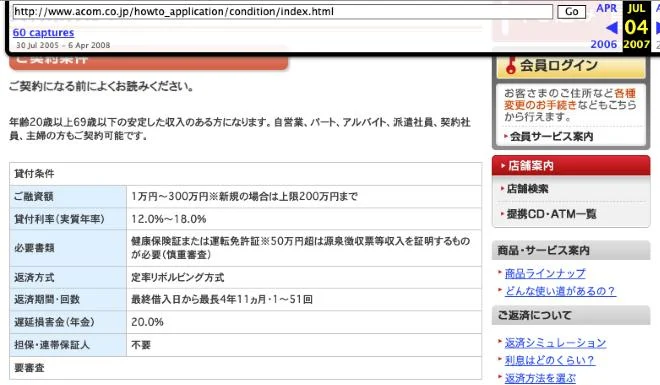660x385 pixels.
Task: Open 商品ラインナップ link
Action: coord(545,274)
